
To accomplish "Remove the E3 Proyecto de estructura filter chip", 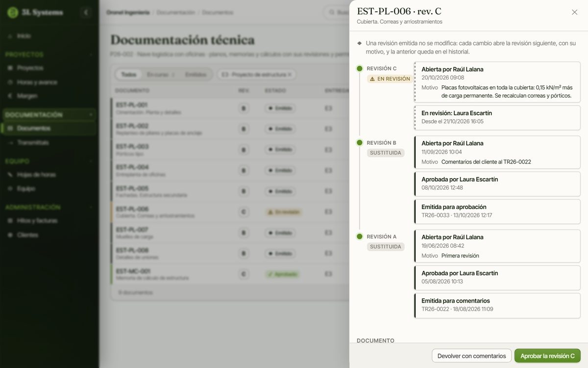I will [290, 75].
